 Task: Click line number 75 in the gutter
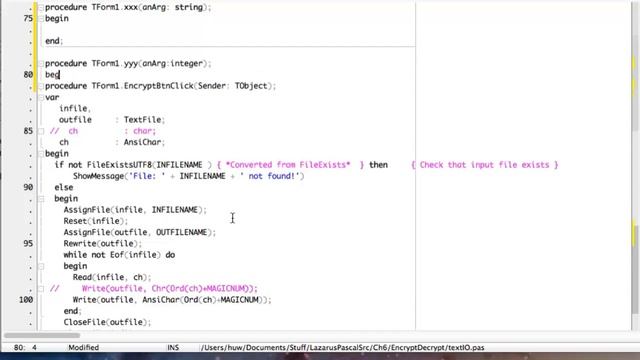point(28,18)
